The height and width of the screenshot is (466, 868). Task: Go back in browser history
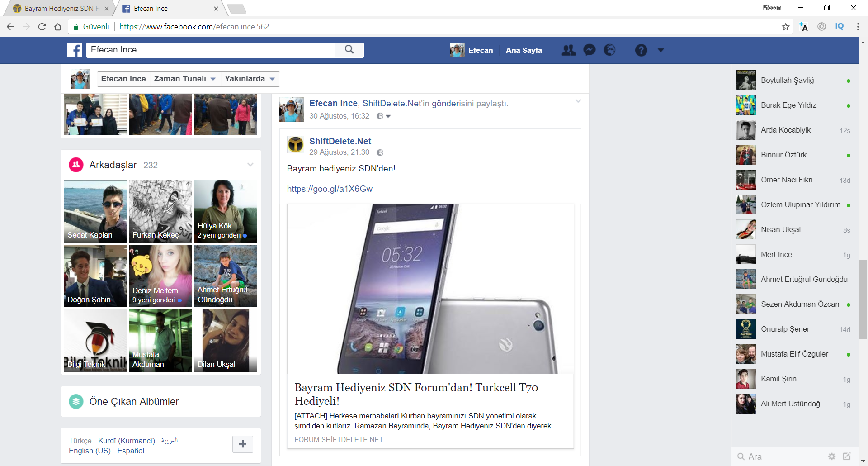click(x=10, y=27)
